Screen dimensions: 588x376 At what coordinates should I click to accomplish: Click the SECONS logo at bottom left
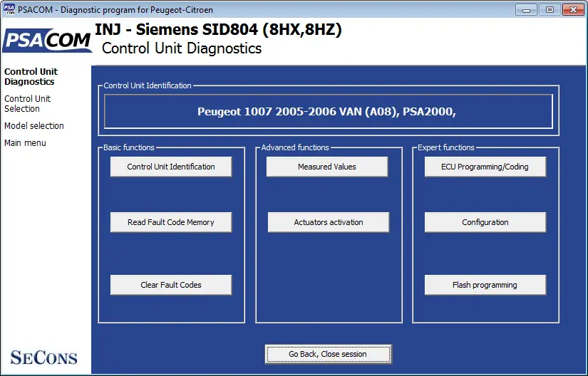44,357
